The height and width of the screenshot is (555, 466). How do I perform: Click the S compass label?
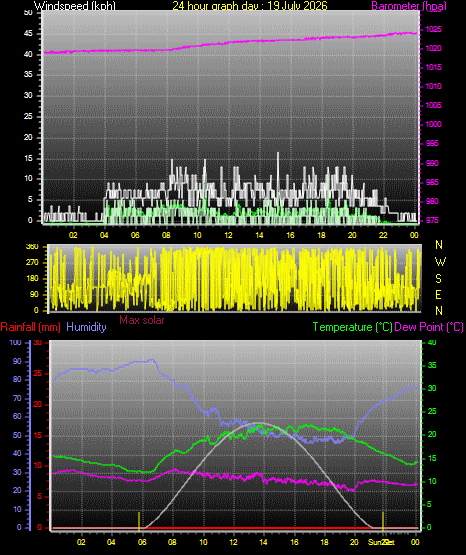coord(439,279)
